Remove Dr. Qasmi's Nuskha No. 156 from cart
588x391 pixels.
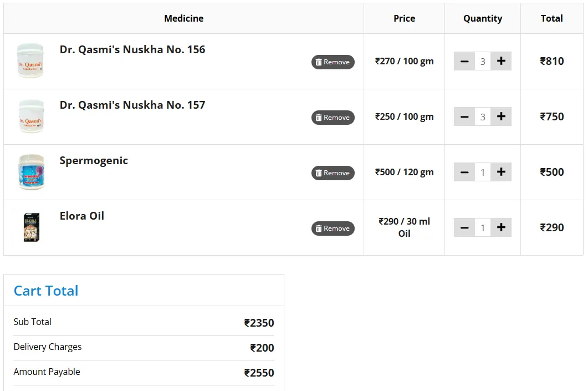(x=333, y=62)
